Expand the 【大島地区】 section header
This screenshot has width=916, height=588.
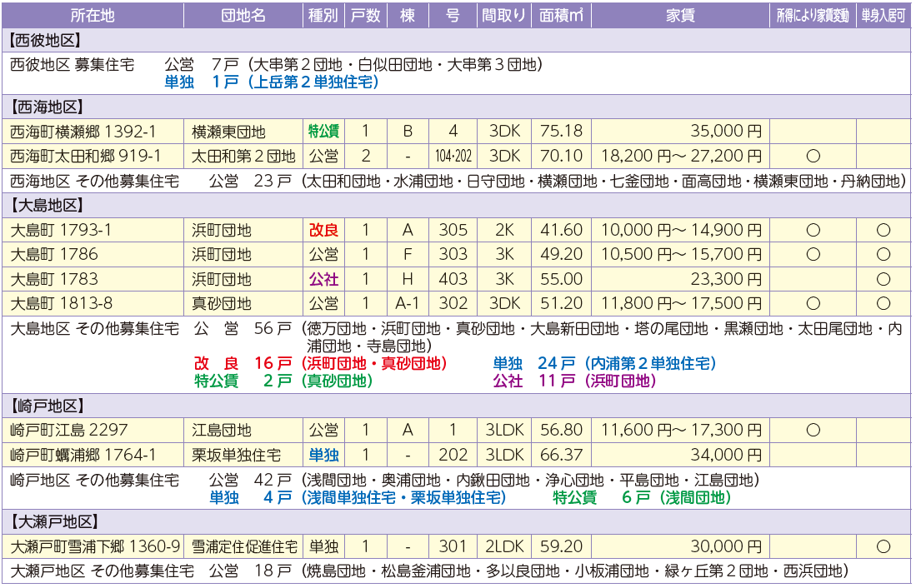[46, 205]
